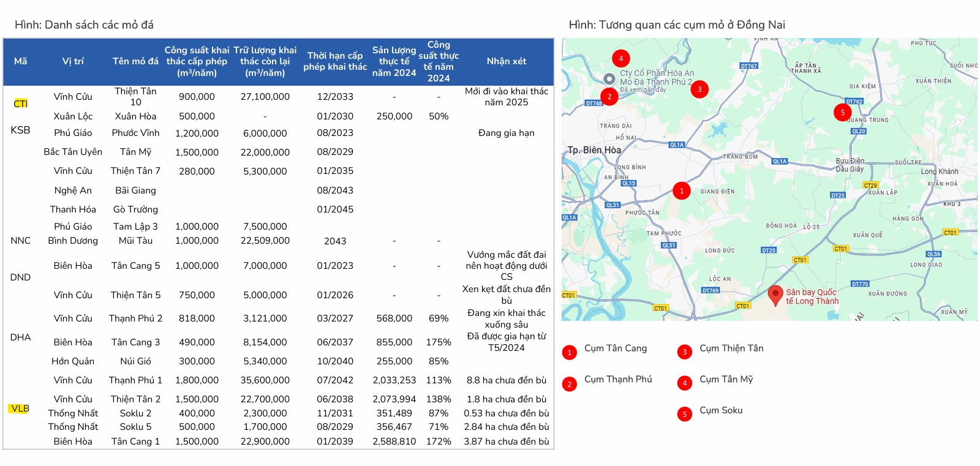Click the legend circle beside Cụm Tân Mỹ
Screen dimensions: 980x466
coord(685,383)
